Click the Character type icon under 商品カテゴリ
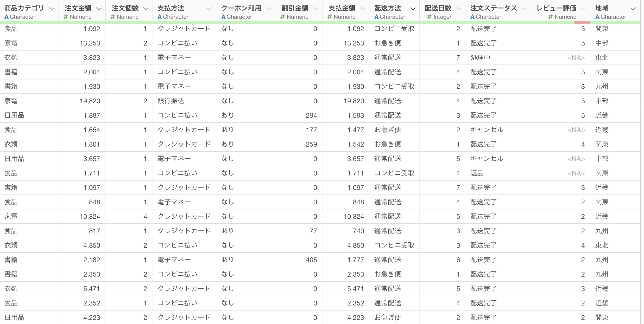644x324 pixels. click(6, 17)
